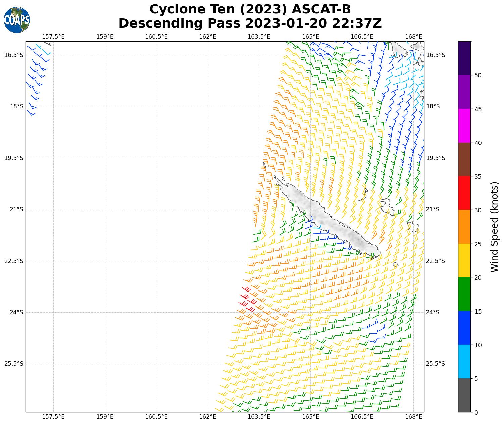Click the "Wind Speed (knots)" colorbar label
This screenshot has height=424, width=504.
[494, 227]
